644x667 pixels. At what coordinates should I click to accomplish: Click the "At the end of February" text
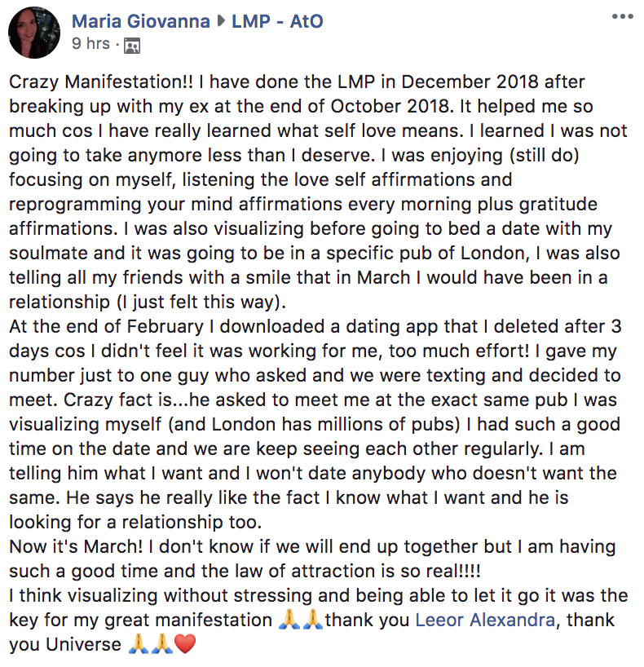107,327
